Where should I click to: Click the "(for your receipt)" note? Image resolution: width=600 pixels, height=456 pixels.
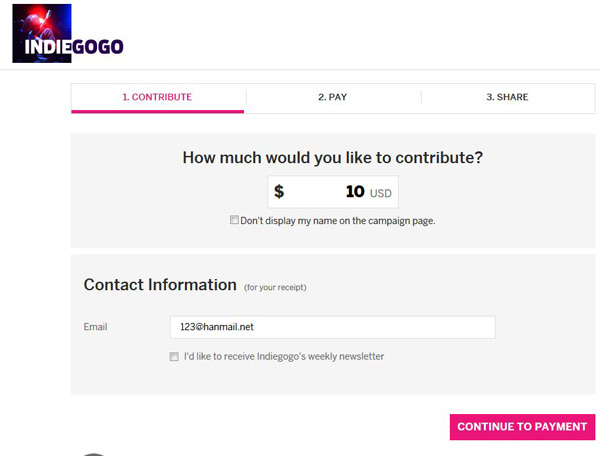pyautogui.click(x=275, y=288)
